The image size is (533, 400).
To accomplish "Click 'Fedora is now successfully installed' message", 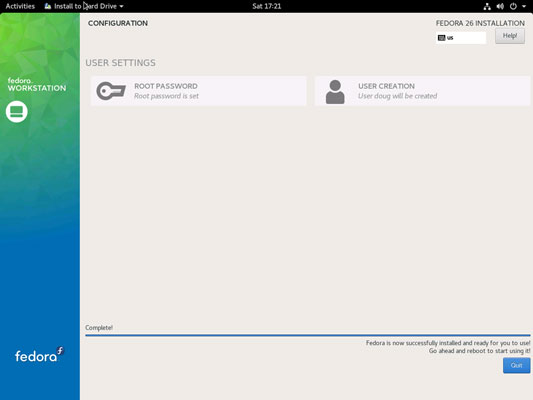I will point(448,343).
